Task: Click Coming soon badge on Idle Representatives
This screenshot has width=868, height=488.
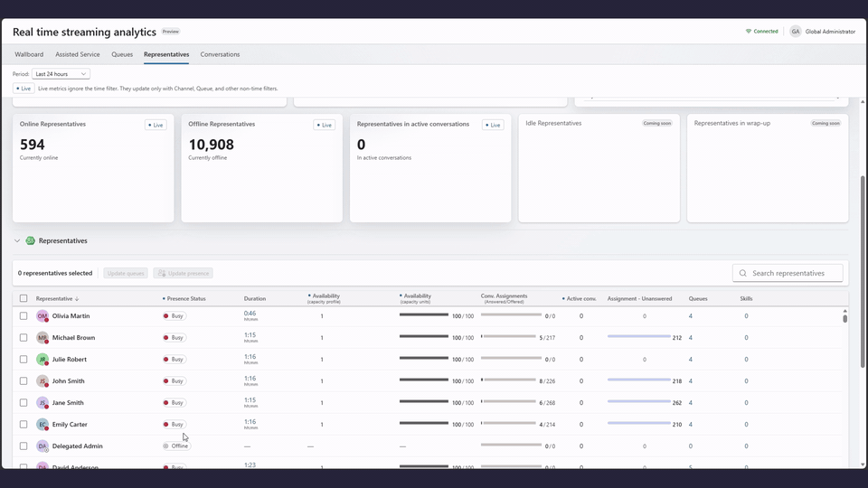Action: [657, 124]
